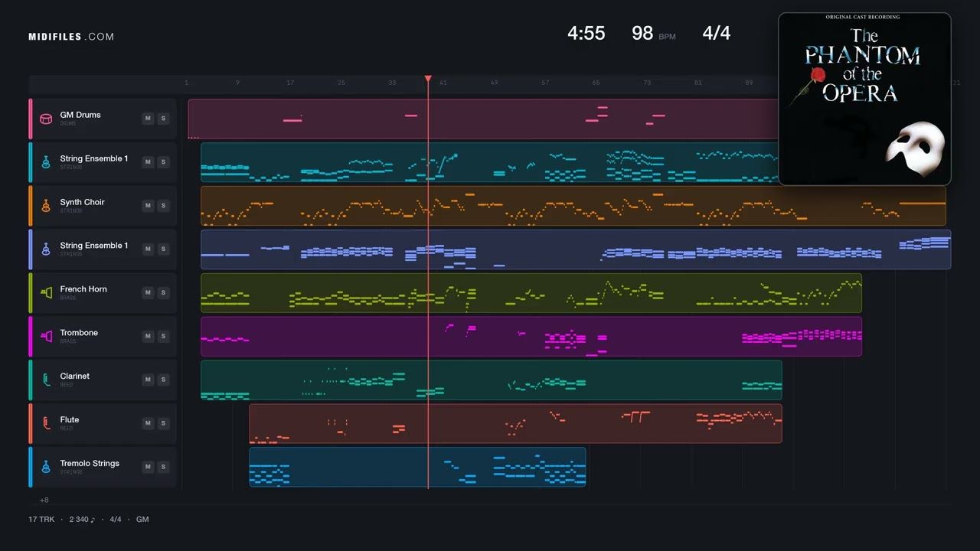Mute the Synth Choir track
Image resolution: width=980 pixels, height=551 pixels.
coord(148,206)
